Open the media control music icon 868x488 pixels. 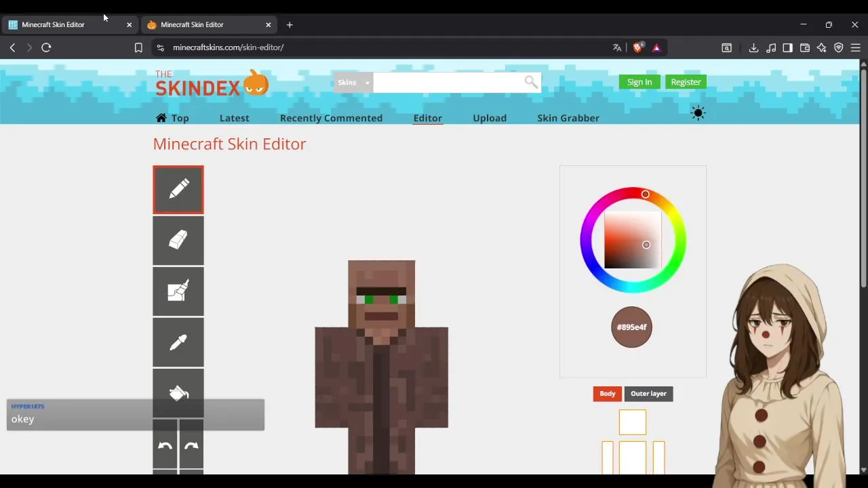pyautogui.click(x=771, y=47)
